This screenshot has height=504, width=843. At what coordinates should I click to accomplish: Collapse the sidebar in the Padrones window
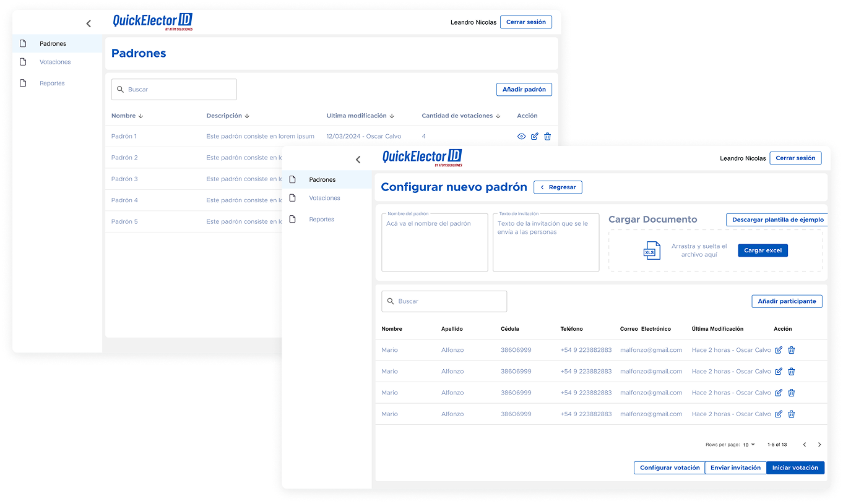coord(89,23)
